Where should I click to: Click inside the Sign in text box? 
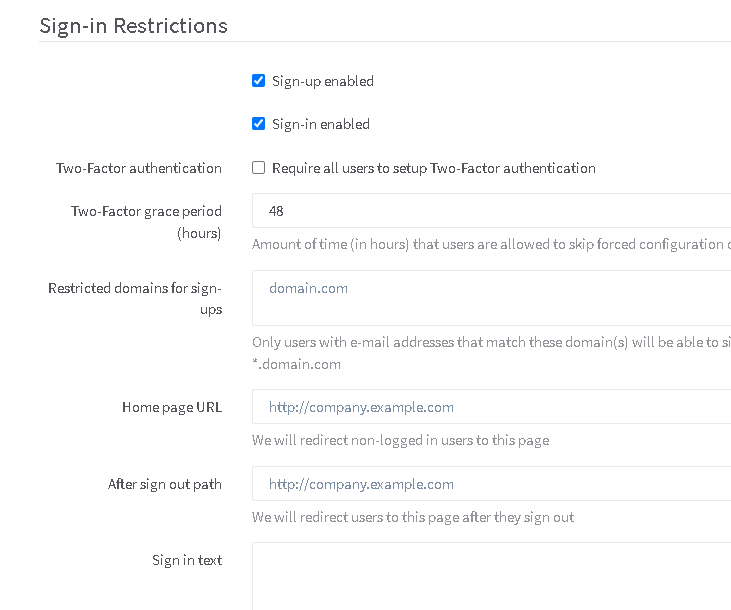point(490,575)
